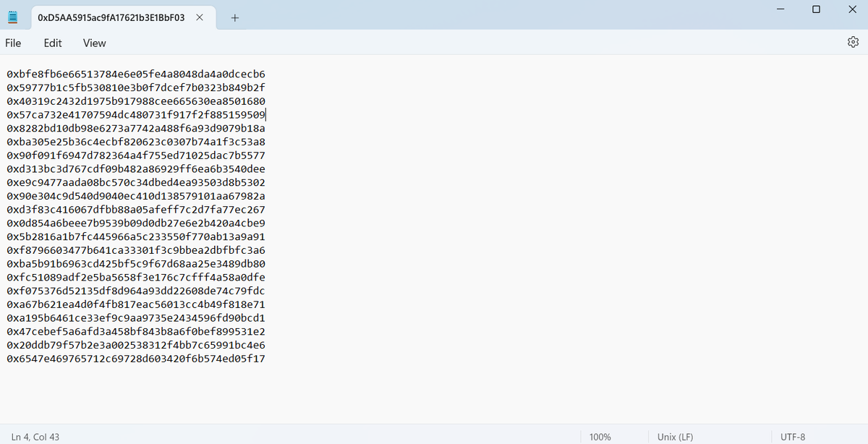This screenshot has height=444, width=868.
Task: Click line 0x5b2816a1b7fc445966a5c233550f770ab13a9a91
Action: click(x=136, y=236)
